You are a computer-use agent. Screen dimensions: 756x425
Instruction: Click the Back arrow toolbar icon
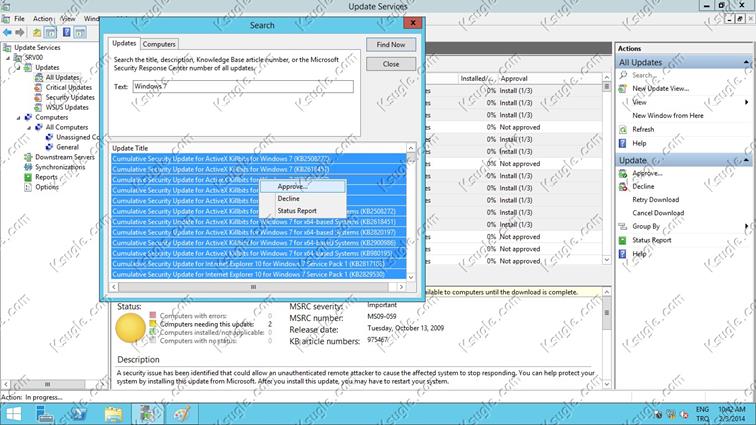[7, 32]
